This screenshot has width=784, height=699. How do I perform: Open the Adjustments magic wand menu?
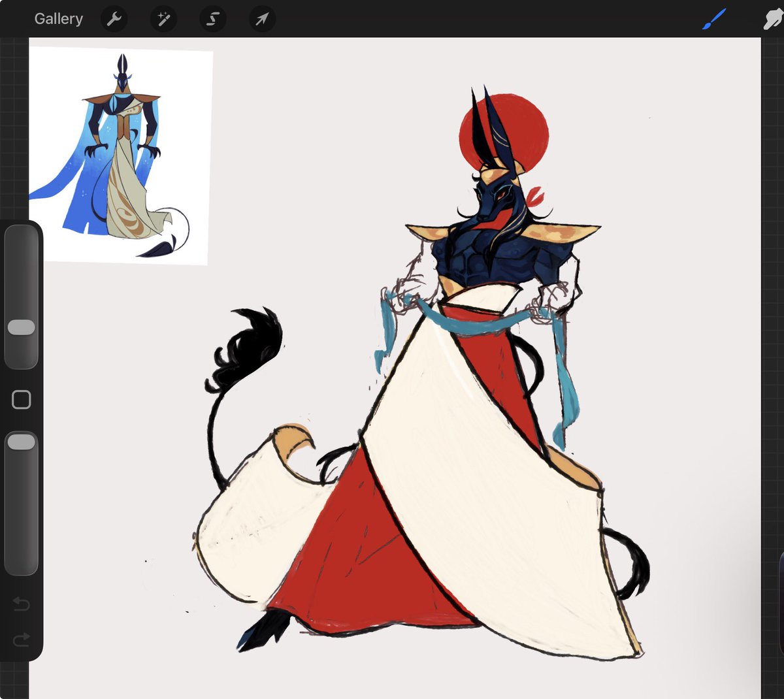pos(163,19)
